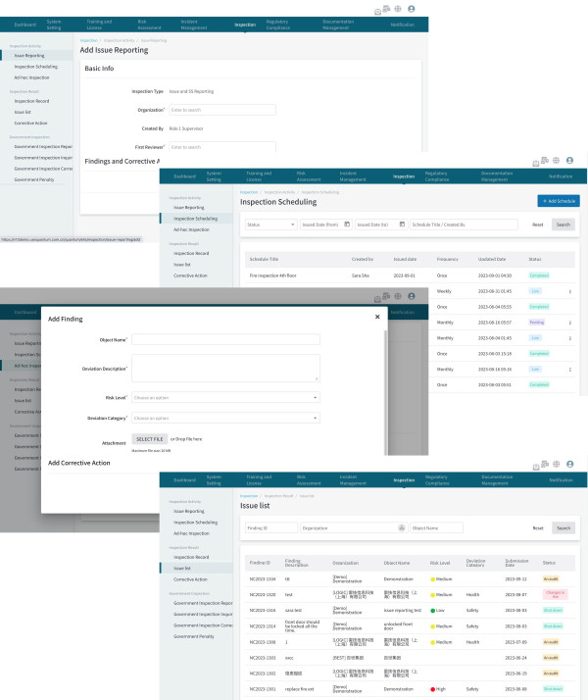The width and height of the screenshot is (588, 700).
Task: Click the Add Schedule button
Action: (x=558, y=201)
